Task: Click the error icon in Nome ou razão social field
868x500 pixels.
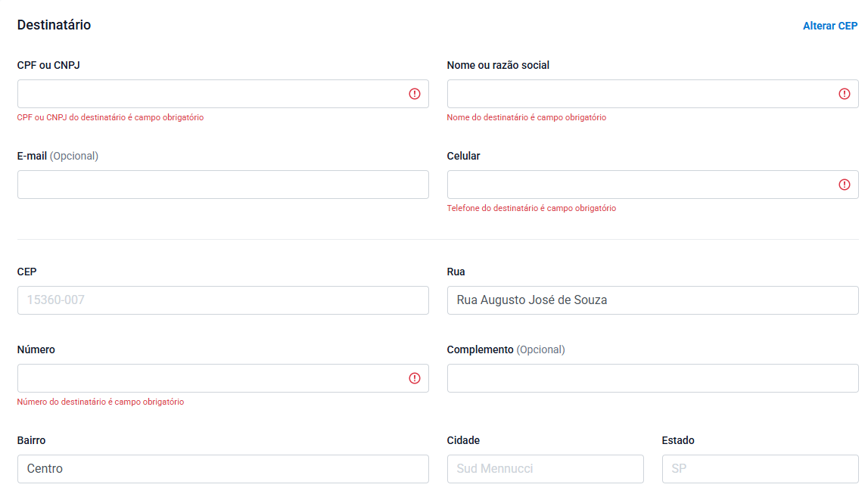Action: coord(845,94)
